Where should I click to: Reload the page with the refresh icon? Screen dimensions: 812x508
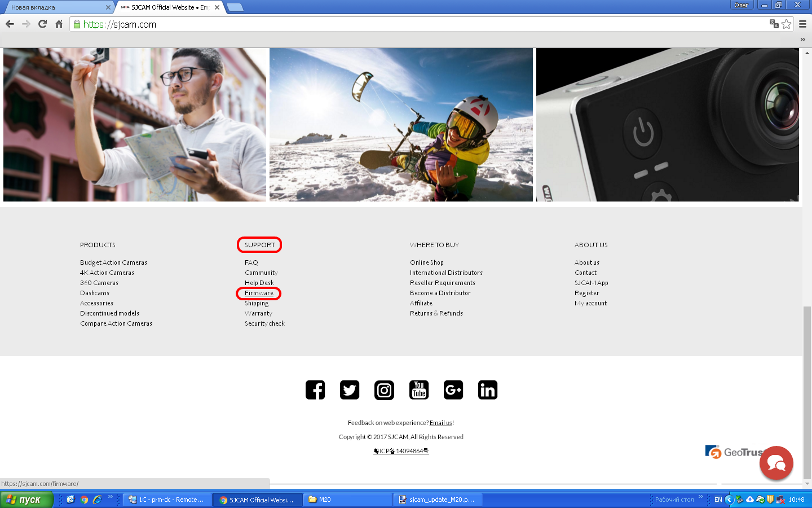click(x=42, y=24)
